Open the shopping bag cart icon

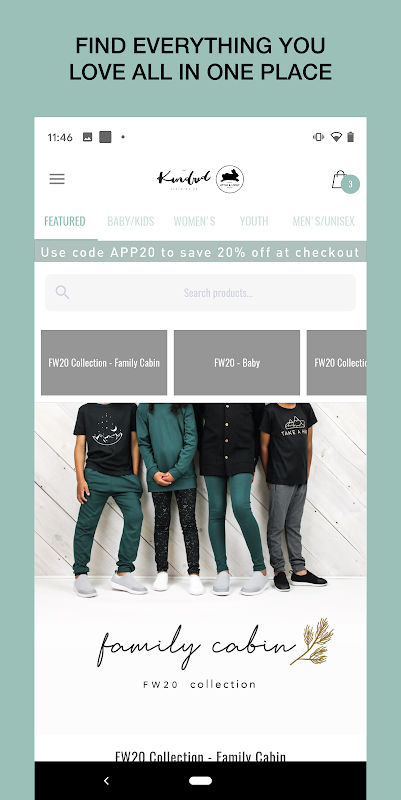339,179
